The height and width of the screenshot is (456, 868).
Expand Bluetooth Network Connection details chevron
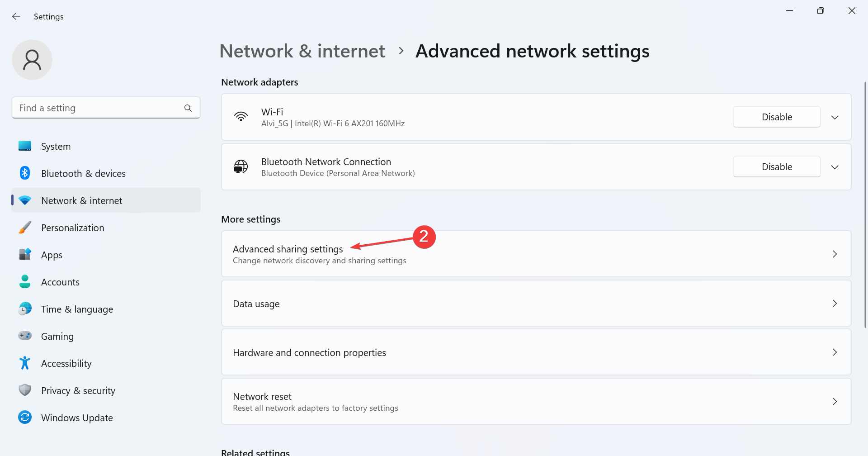click(x=835, y=167)
